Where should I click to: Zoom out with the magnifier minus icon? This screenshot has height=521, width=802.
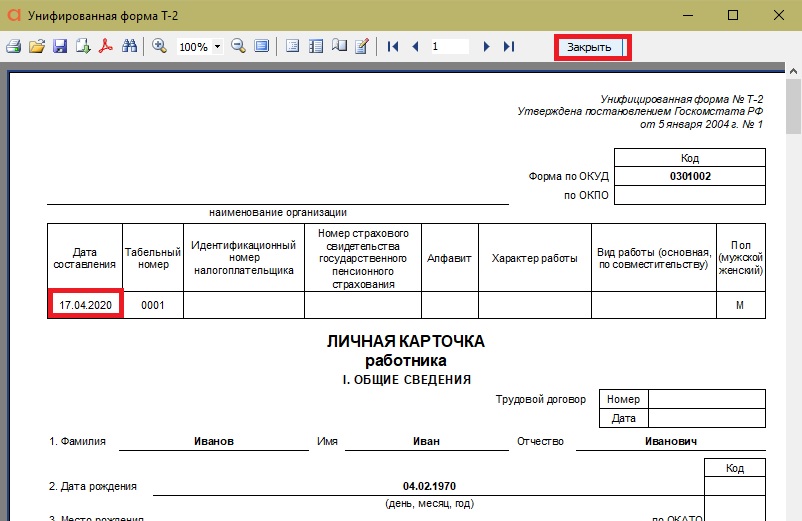[238, 47]
